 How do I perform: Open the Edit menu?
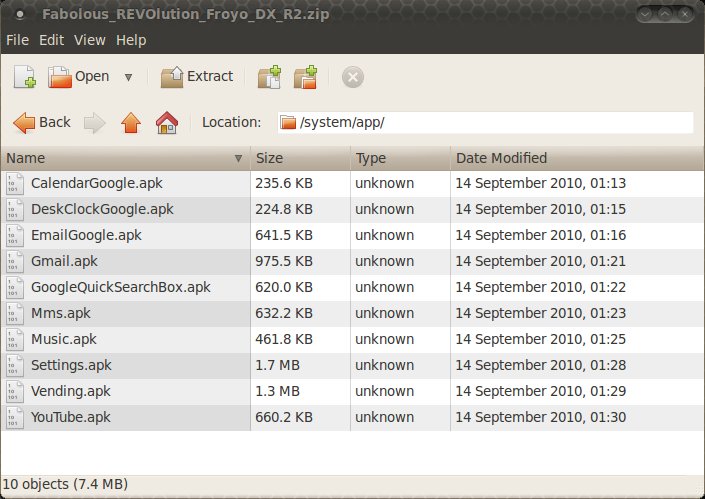coord(51,40)
